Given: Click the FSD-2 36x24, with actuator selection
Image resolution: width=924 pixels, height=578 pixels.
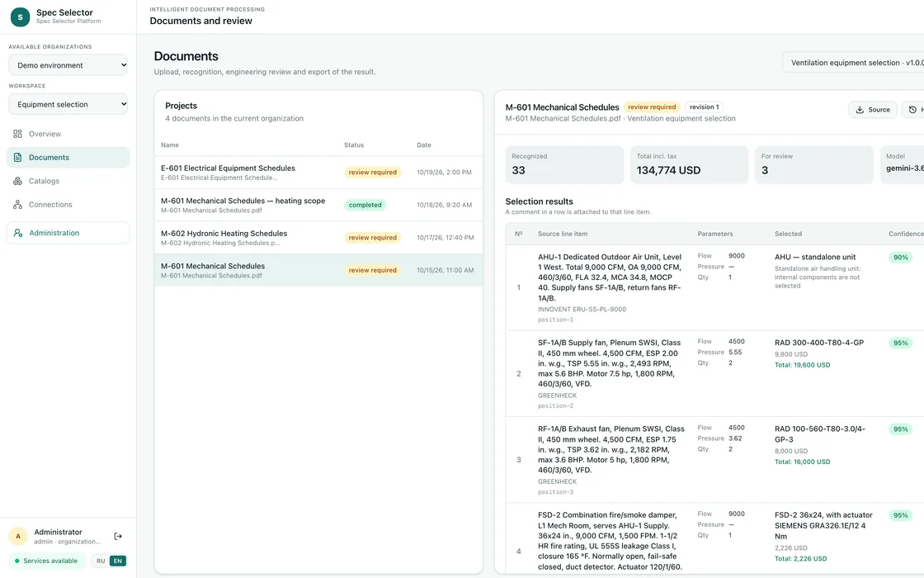Looking at the screenshot, I should [x=824, y=525].
